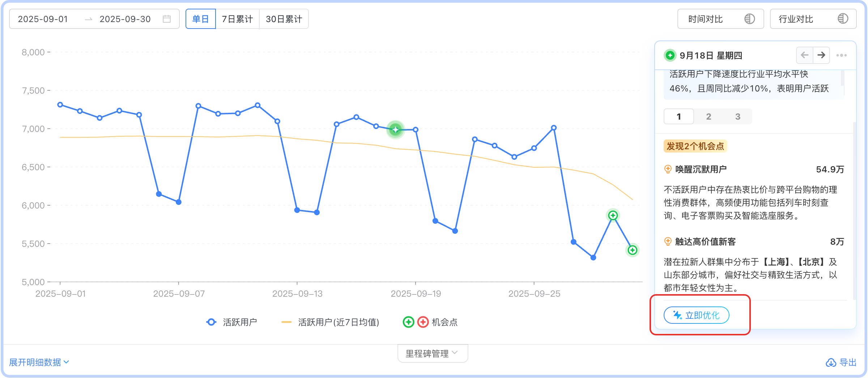Toggle the 行业对比 industry comparison switch

pos(843,19)
